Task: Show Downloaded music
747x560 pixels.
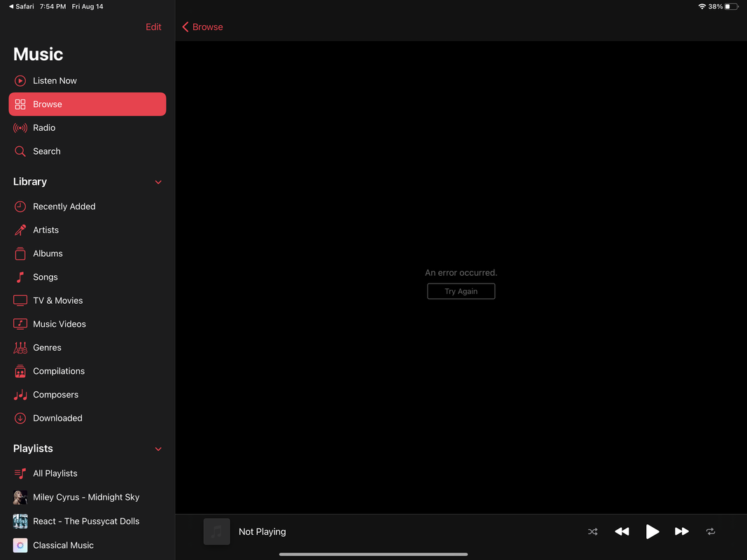Action: [x=88, y=418]
